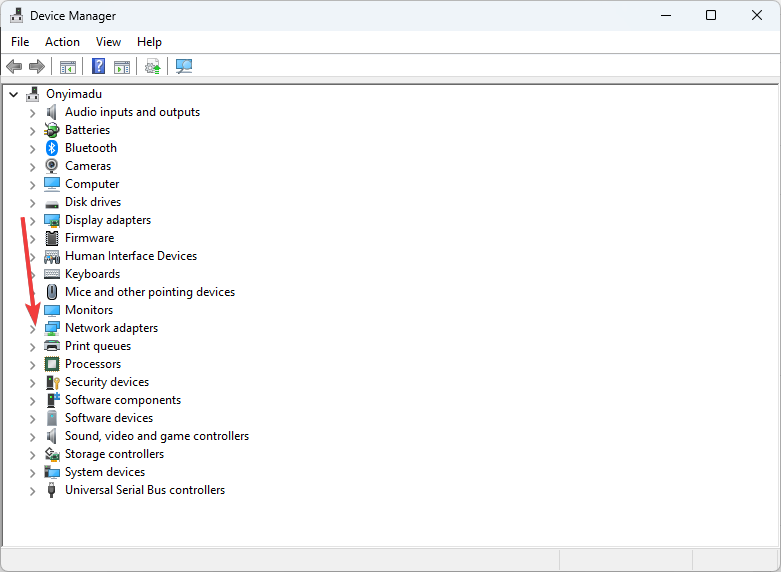Select the keyboard icon beside Keyboards
Viewport: 781px width, 572px height.
52,274
